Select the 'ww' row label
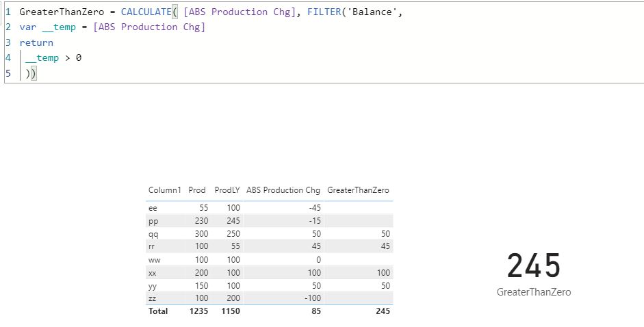The width and height of the screenshot is (644, 327). [x=154, y=260]
